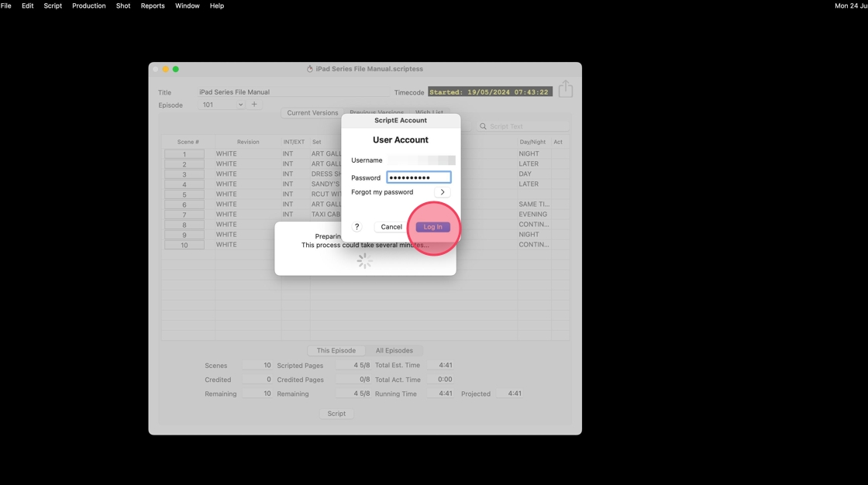Screen dimensions: 868x485
Task: Select scene number 1 button
Action: (x=184, y=154)
